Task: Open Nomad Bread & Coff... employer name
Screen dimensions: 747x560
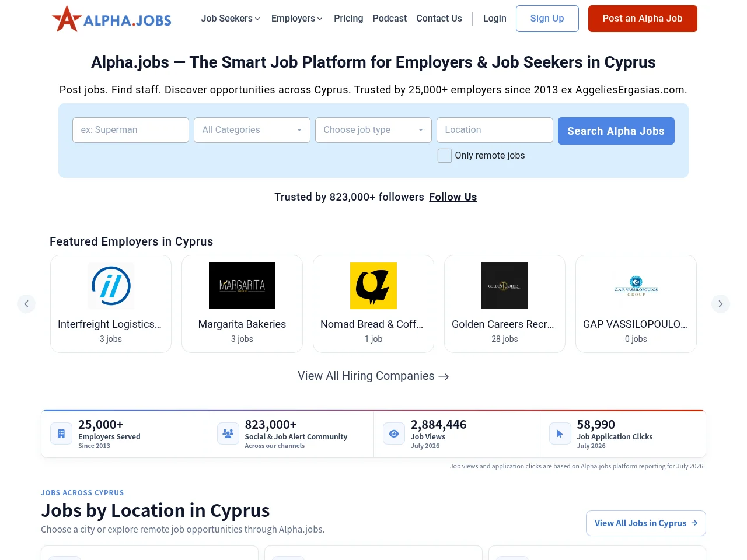Action: [372, 324]
